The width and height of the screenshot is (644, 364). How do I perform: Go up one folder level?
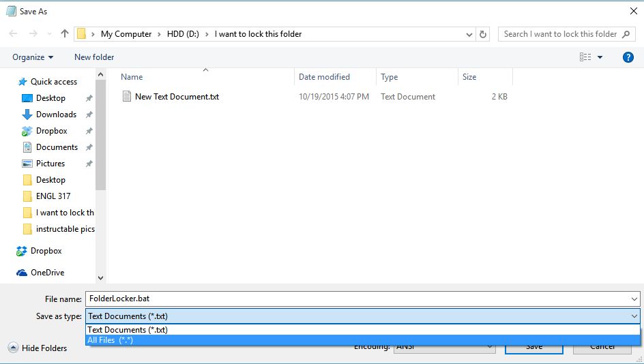[65, 33]
